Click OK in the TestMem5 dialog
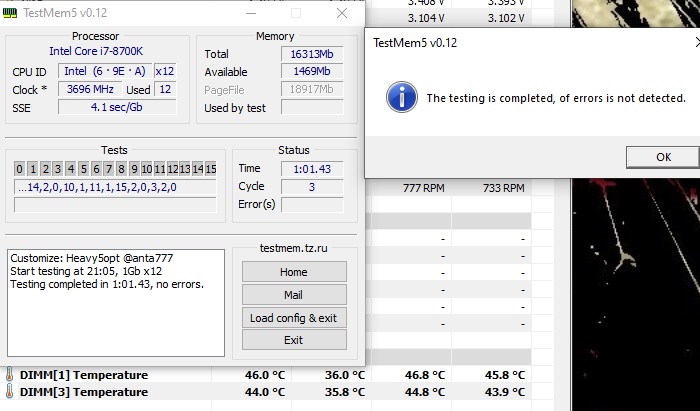The width and height of the screenshot is (700, 411). (x=663, y=157)
